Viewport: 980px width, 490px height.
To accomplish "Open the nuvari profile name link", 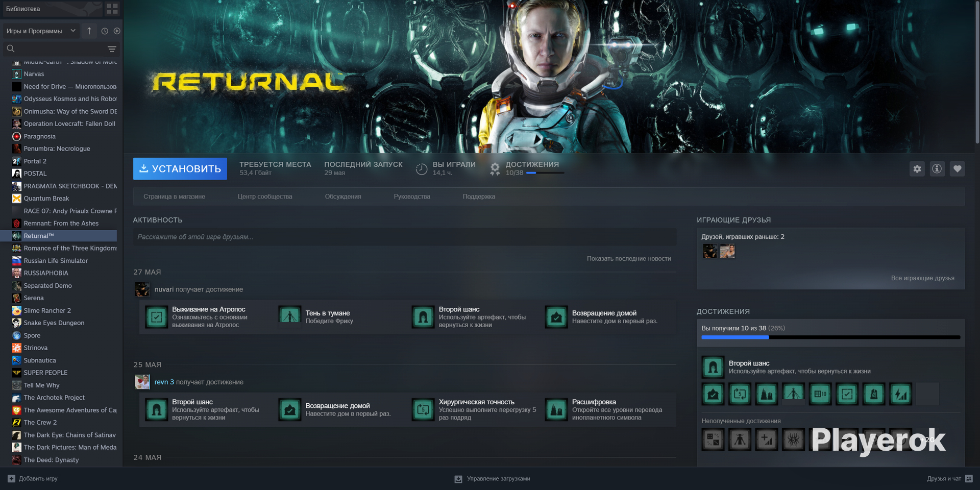I will pyautogui.click(x=164, y=289).
